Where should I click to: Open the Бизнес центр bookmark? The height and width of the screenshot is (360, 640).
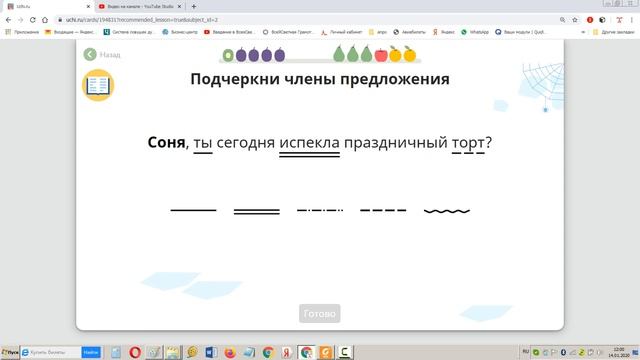pos(180,32)
